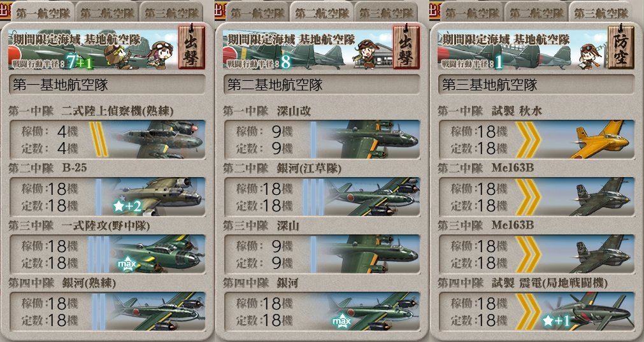Viewport: 644px width, 342px height.
Task: Toggle 出撃 sign of 第一基地航空隊
Action: pos(191,47)
